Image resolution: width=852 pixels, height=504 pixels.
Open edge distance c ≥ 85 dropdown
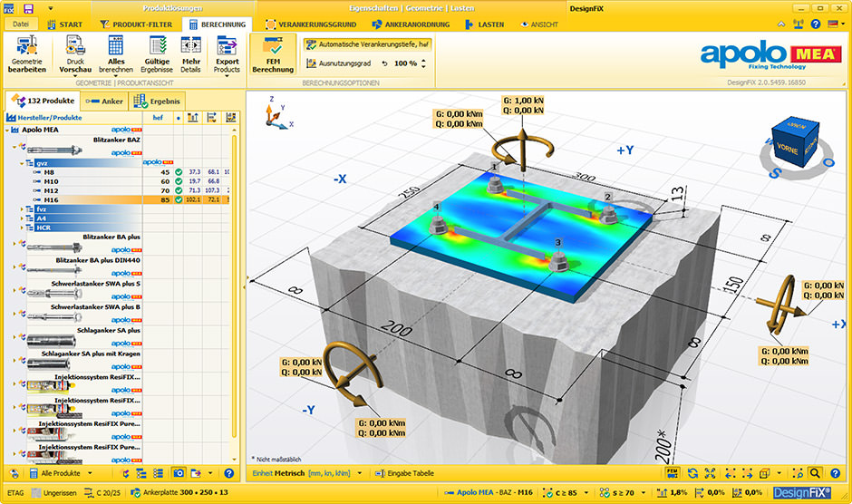point(586,492)
